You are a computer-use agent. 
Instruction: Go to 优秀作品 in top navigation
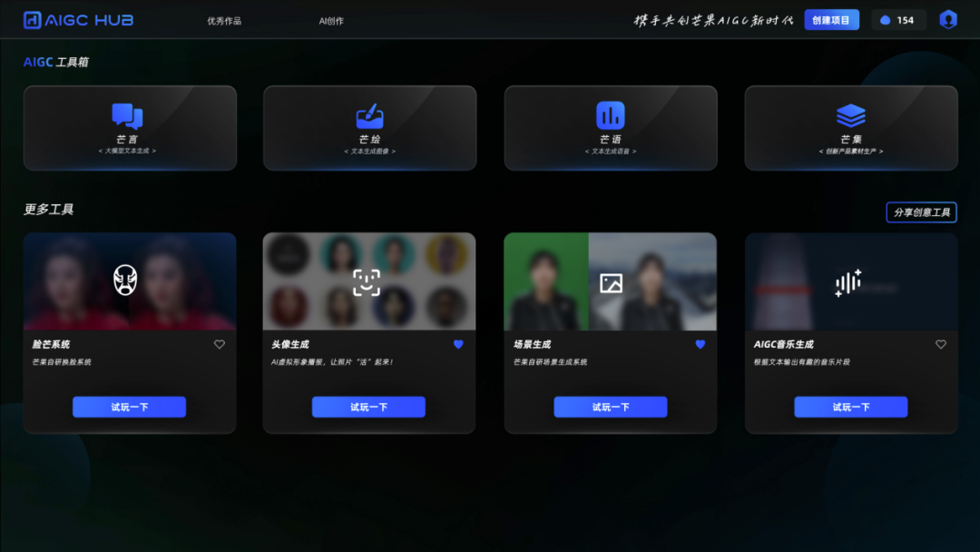224,21
